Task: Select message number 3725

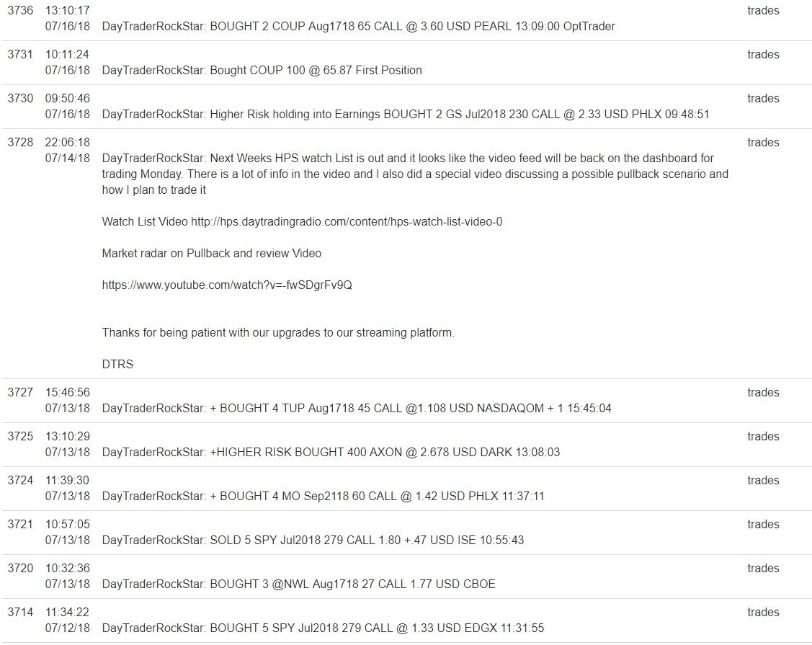Action: point(20,437)
